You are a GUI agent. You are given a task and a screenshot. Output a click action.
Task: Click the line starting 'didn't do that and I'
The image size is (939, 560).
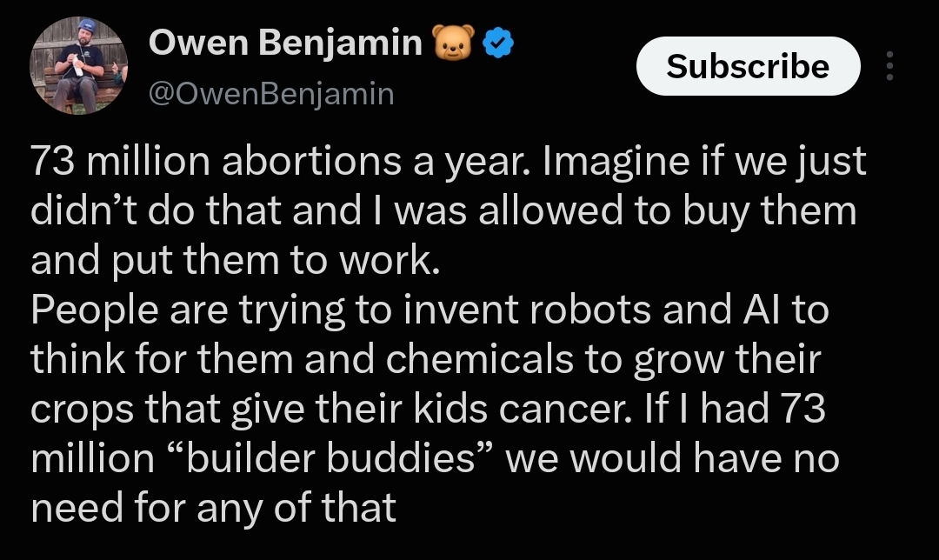[x=443, y=212]
